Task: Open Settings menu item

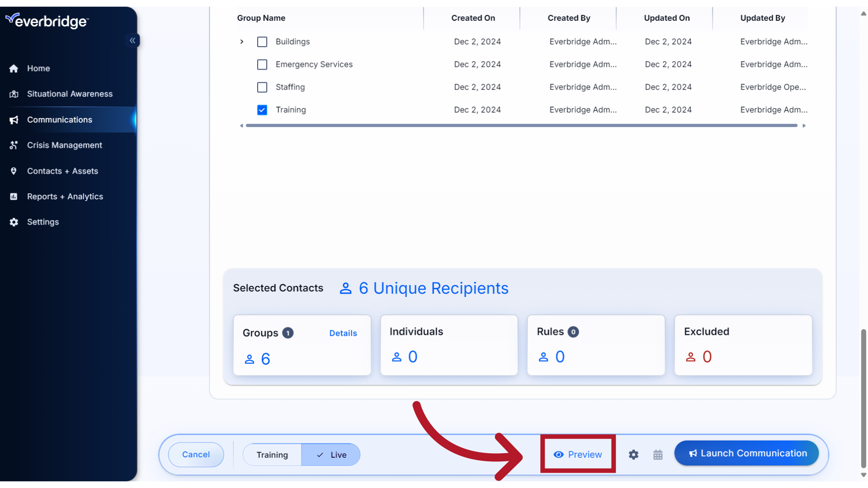Action: point(68,222)
